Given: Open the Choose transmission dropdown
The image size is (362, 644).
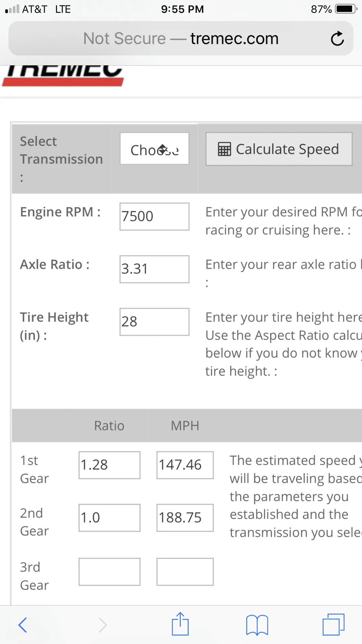Looking at the screenshot, I should (154, 149).
